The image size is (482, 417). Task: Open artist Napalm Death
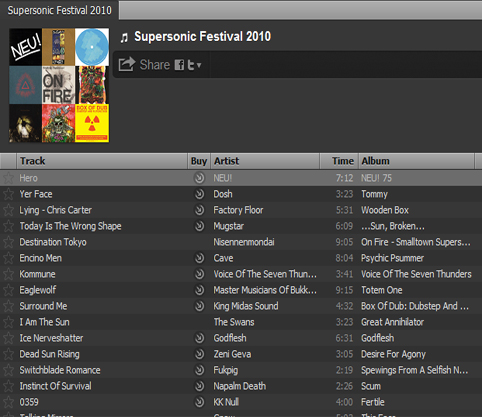click(240, 386)
